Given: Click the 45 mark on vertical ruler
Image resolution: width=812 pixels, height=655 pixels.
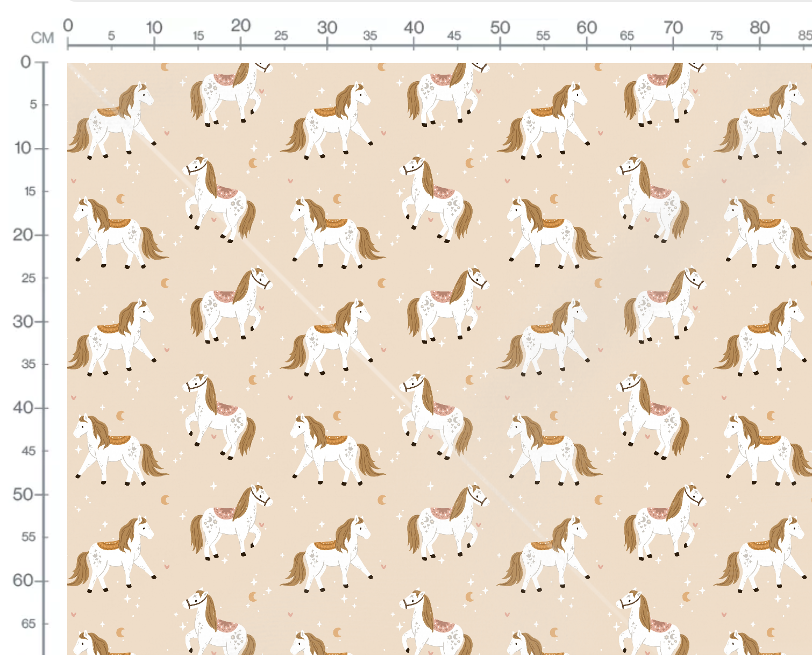Looking at the screenshot, I should [x=29, y=451].
